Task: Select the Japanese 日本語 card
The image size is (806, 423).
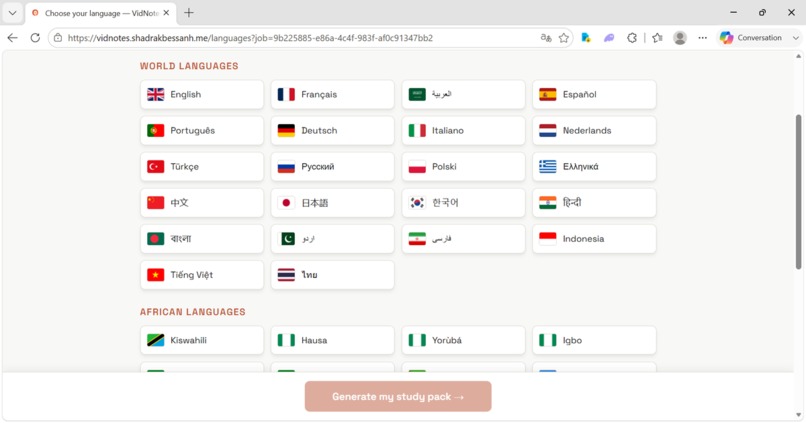Action: [x=333, y=203]
